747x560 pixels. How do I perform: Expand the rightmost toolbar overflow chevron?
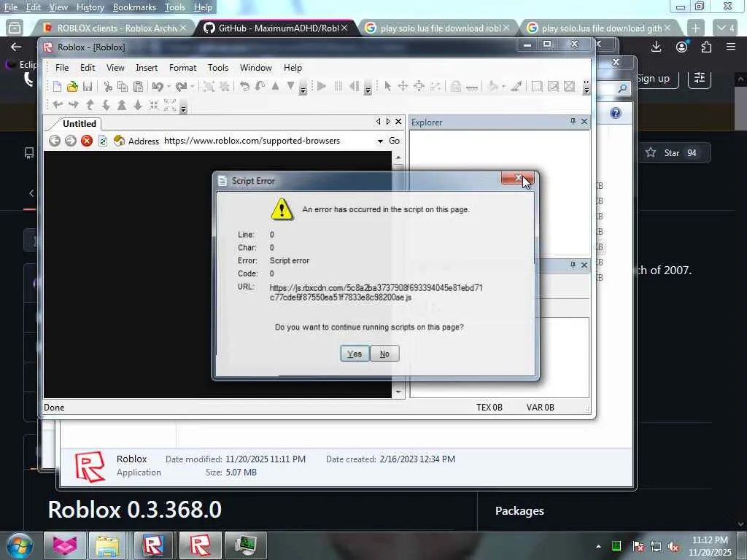tap(587, 87)
